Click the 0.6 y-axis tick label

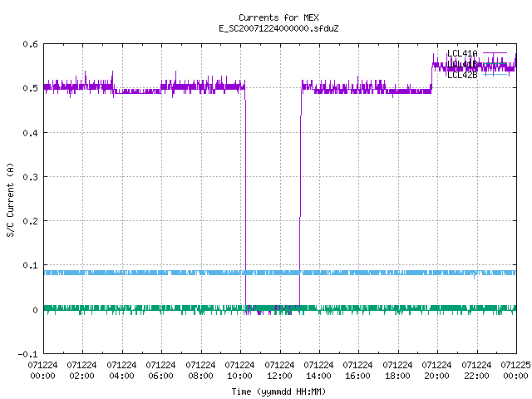(x=30, y=44)
